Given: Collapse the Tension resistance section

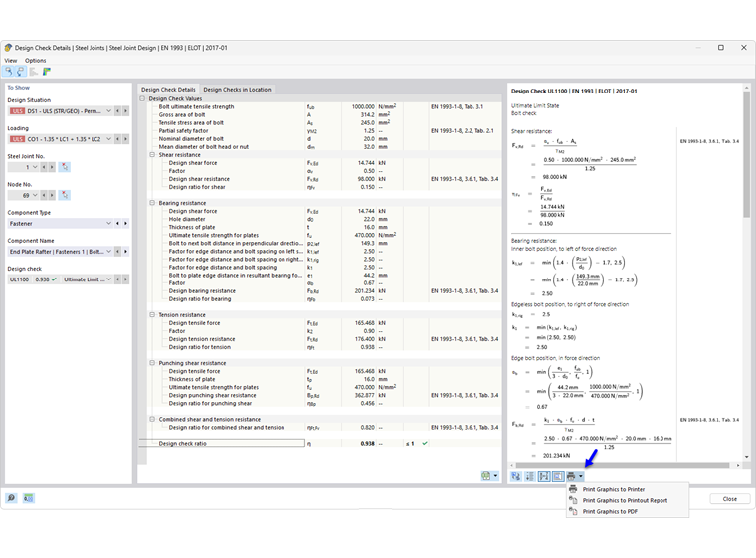Looking at the screenshot, I should click(x=152, y=315).
